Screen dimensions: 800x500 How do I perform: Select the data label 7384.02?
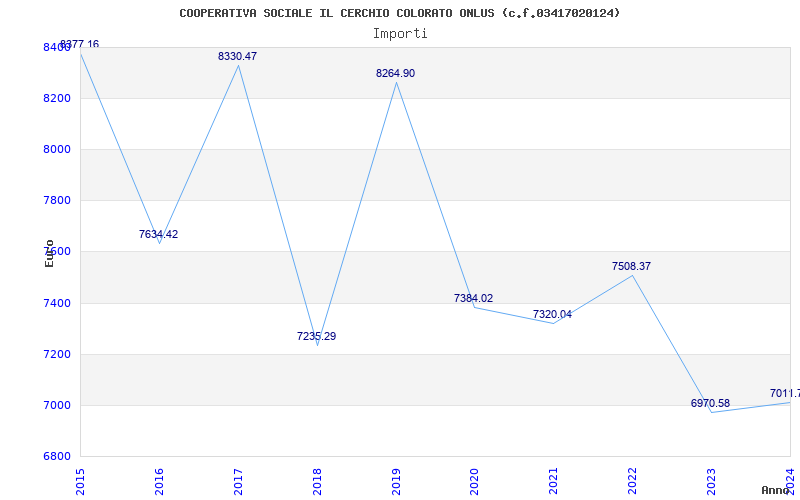[x=473, y=298]
